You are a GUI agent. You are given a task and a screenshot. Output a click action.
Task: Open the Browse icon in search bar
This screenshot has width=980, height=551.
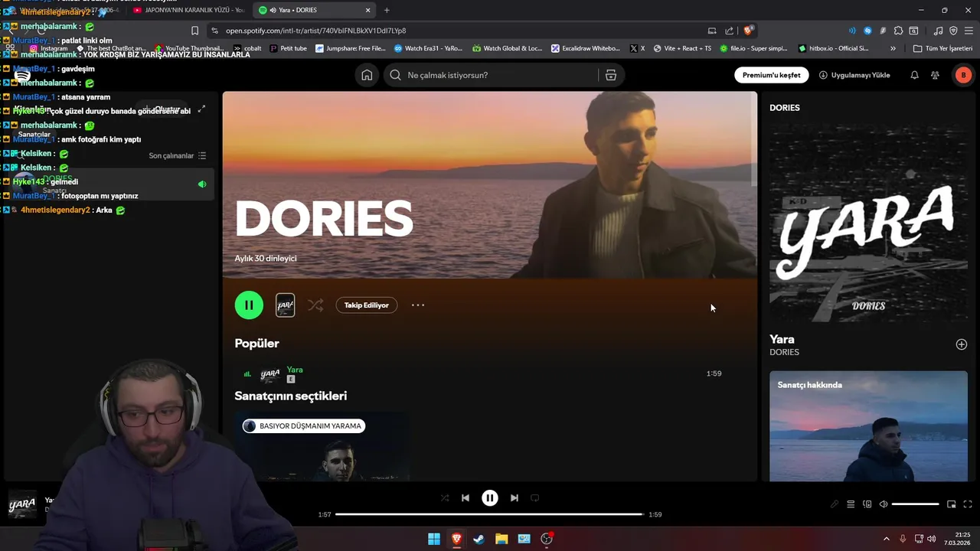(x=610, y=75)
